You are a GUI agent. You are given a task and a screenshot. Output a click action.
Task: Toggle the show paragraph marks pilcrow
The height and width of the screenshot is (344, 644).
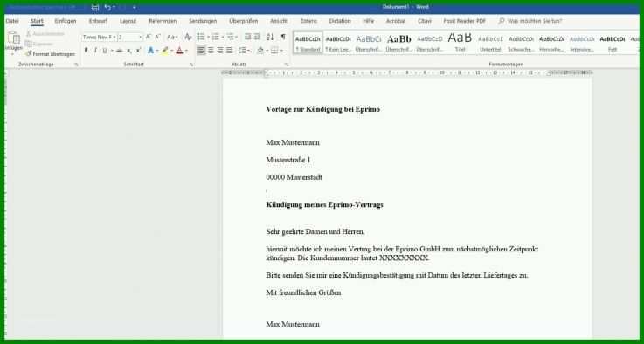pos(283,37)
